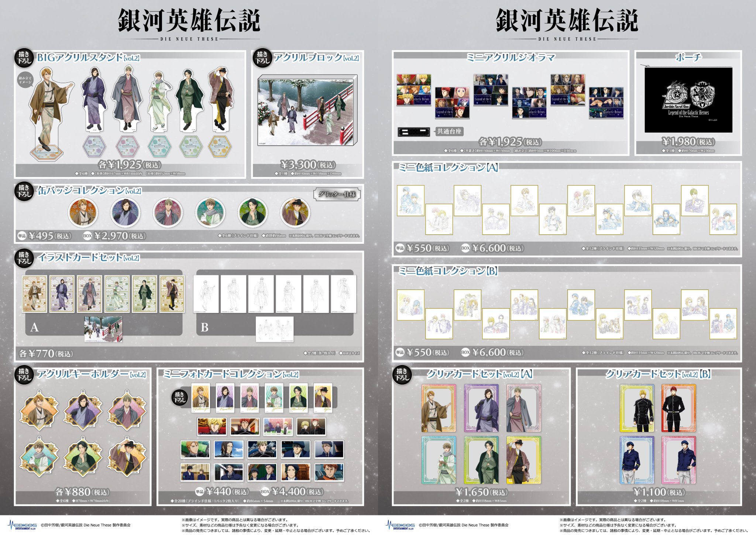
Task: Open the ポーチ heading
Action: tap(688, 57)
